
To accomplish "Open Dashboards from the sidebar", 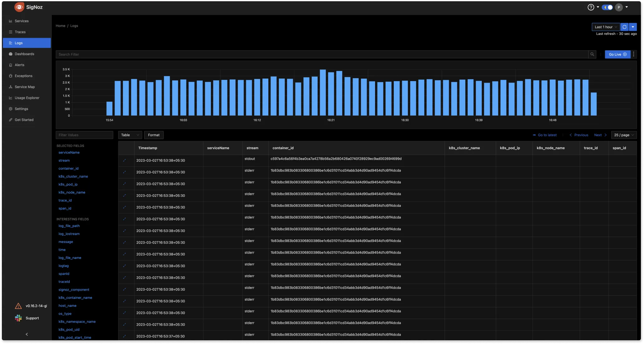I will click(x=24, y=54).
